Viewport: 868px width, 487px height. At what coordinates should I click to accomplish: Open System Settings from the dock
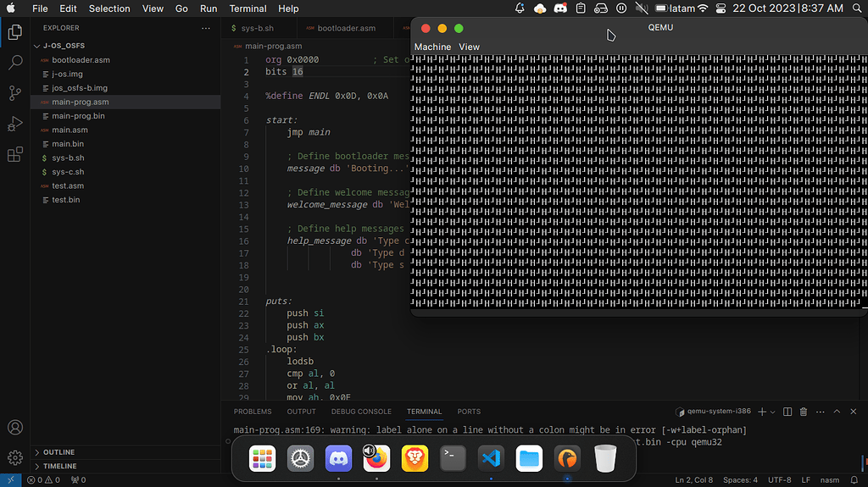[300, 458]
